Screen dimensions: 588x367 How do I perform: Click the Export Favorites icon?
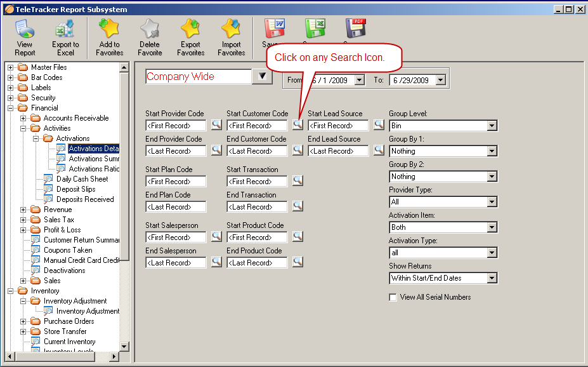click(190, 37)
